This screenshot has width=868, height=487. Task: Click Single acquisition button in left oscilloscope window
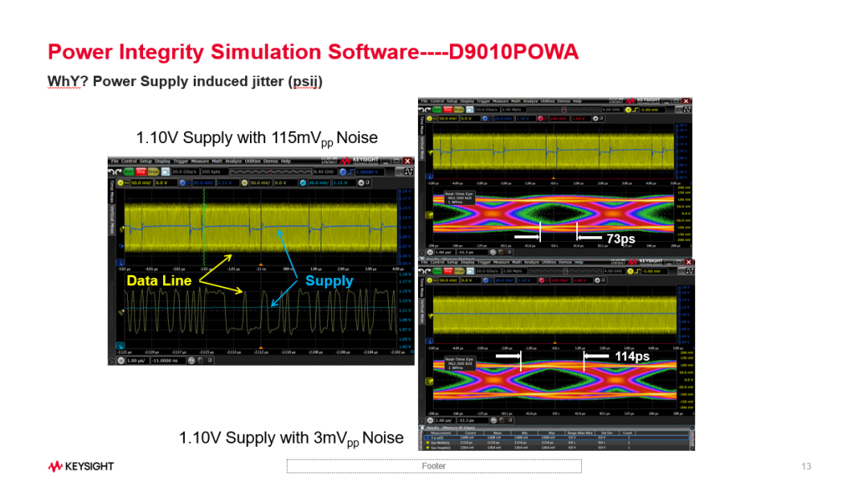coord(154,171)
